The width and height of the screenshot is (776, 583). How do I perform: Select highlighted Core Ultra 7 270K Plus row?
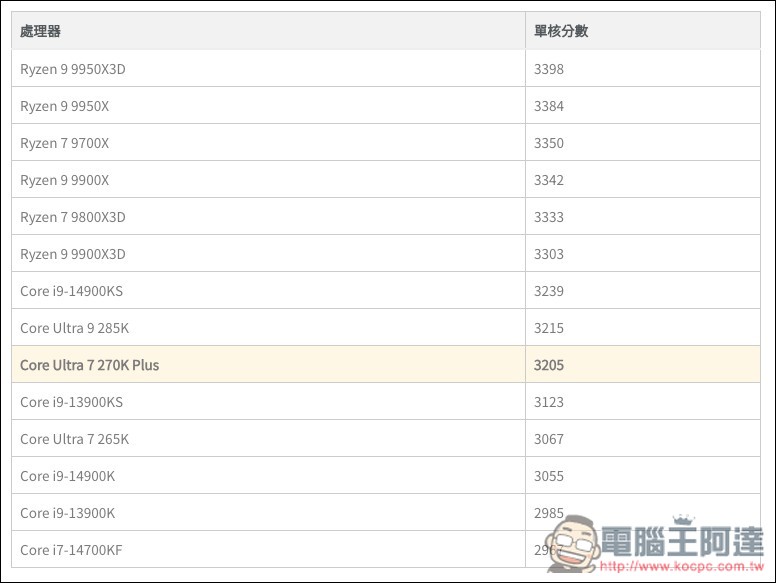pyautogui.click(x=89, y=365)
